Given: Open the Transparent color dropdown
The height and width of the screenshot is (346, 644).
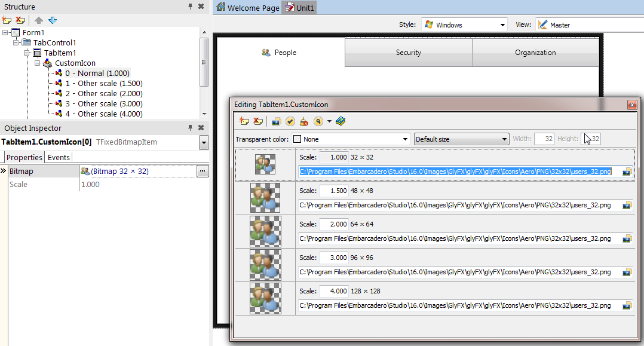Looking at the screenshot, I should (404, 139).
